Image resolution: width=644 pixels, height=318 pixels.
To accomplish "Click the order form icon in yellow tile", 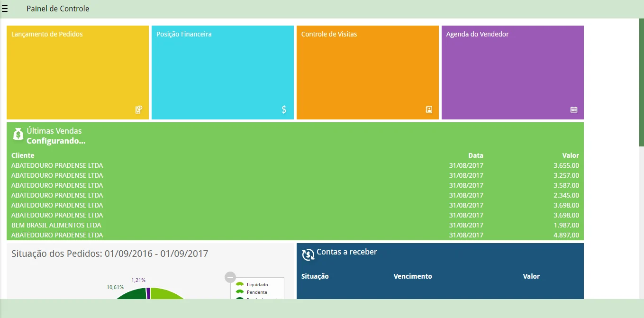I will pos(138,109).
